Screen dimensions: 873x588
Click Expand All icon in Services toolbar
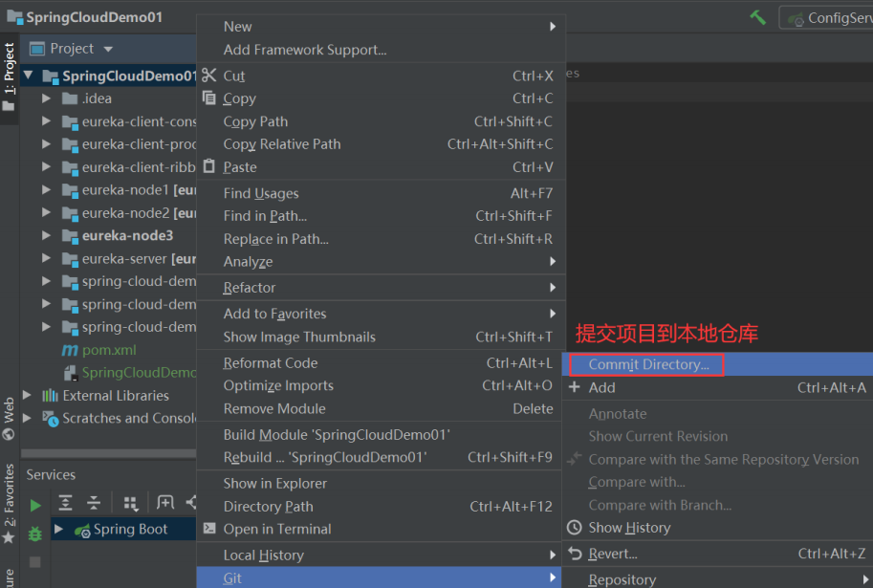point(66,503)
